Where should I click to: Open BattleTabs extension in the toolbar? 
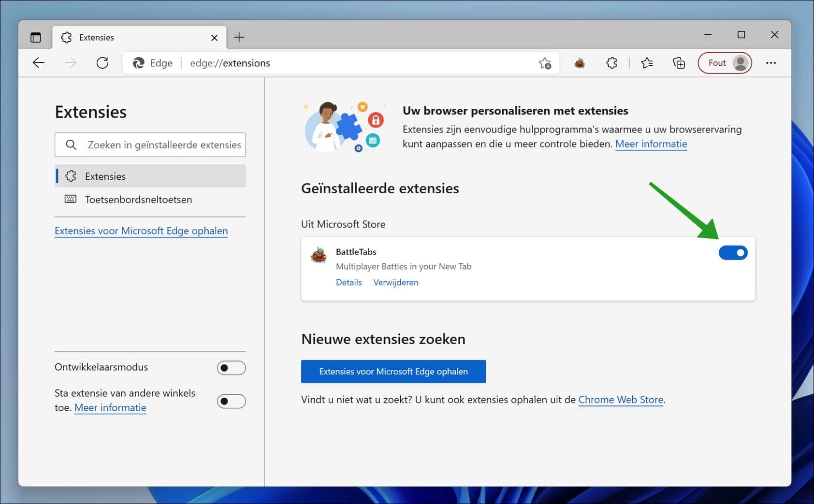580,63
